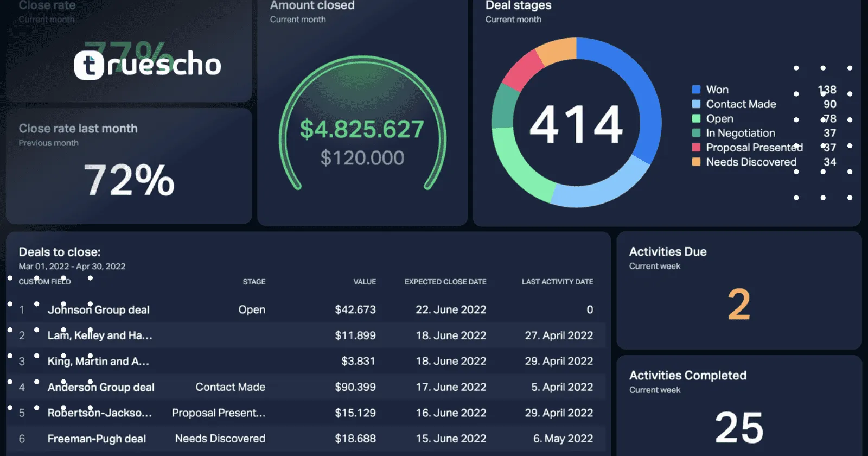Click the teal In Negotiation legend square

[x=696, y=133]
